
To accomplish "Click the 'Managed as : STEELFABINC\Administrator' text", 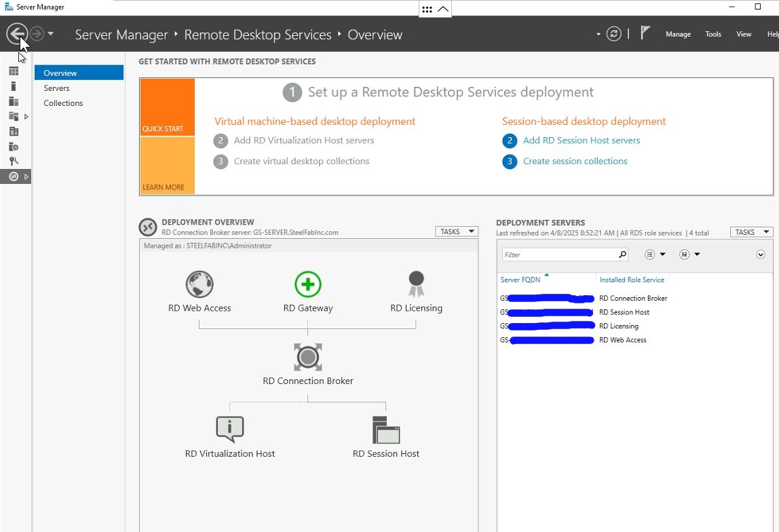I will pos(208,246).
